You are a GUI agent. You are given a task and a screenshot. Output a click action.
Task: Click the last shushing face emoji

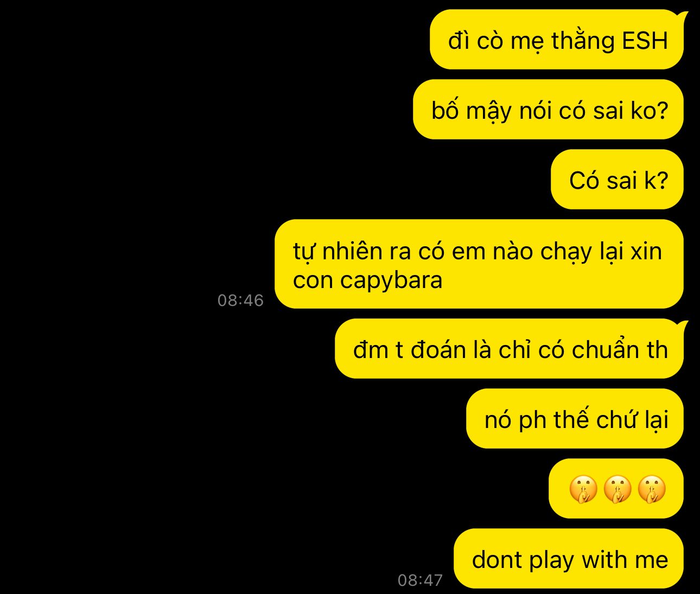(x=651, y=489)
